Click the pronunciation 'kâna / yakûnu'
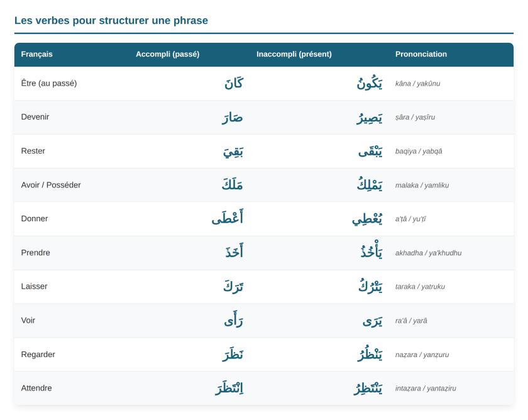The height and width of the screenshot is (420, 528). [417, 84]
